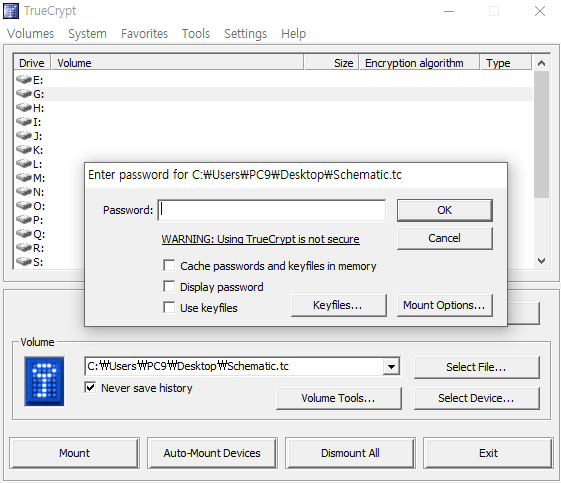Screen dimensions: 561x483
Task: Select the J: drive icon
Action: point(24,135)
